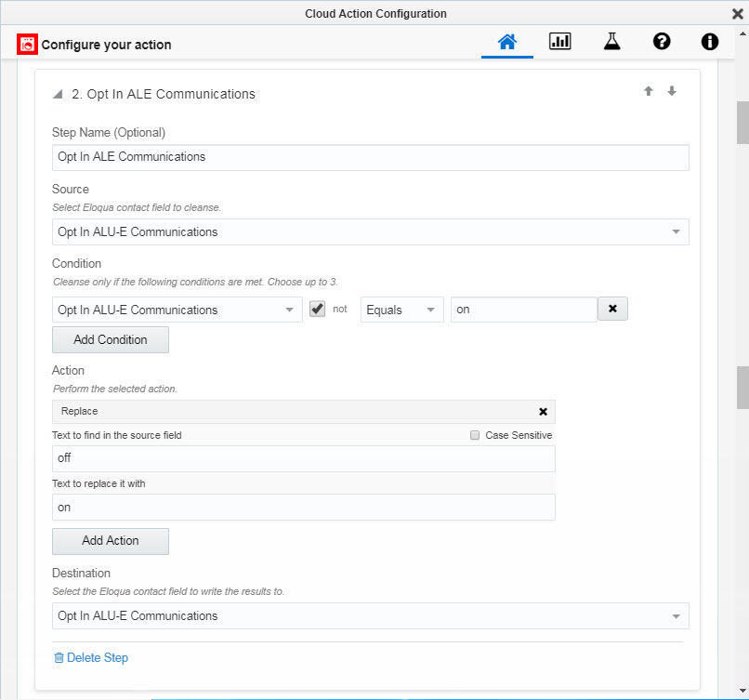The width and height of the screenshot is (749, 700).
Task: Click the 'Configure your action' heading
Action: click(x=106, y=45)
